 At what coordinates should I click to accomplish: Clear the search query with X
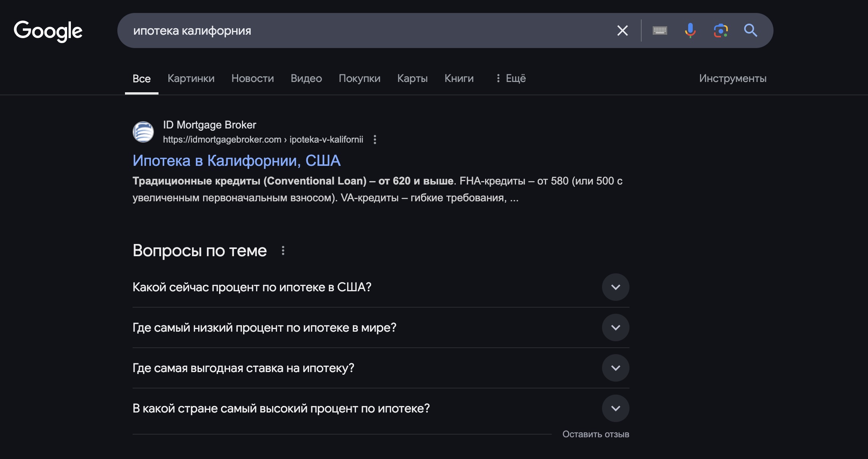point(622,30)
